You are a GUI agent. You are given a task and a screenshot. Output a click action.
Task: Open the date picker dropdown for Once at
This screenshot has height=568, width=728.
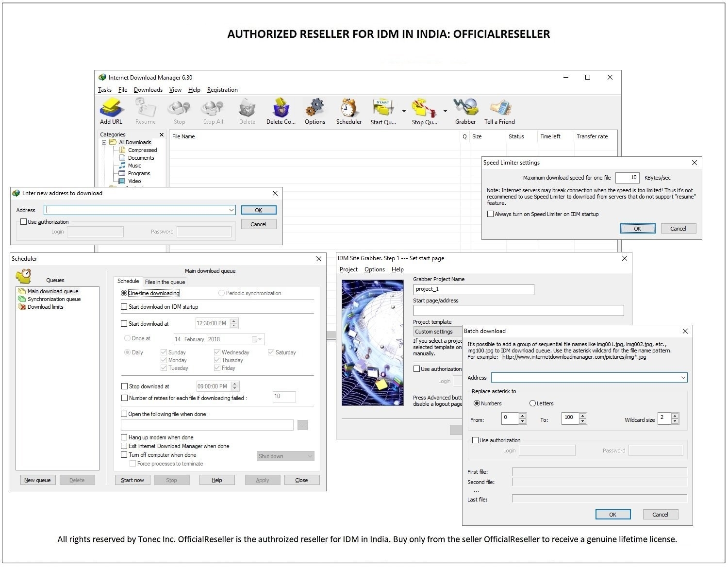(x=257, y=339)
